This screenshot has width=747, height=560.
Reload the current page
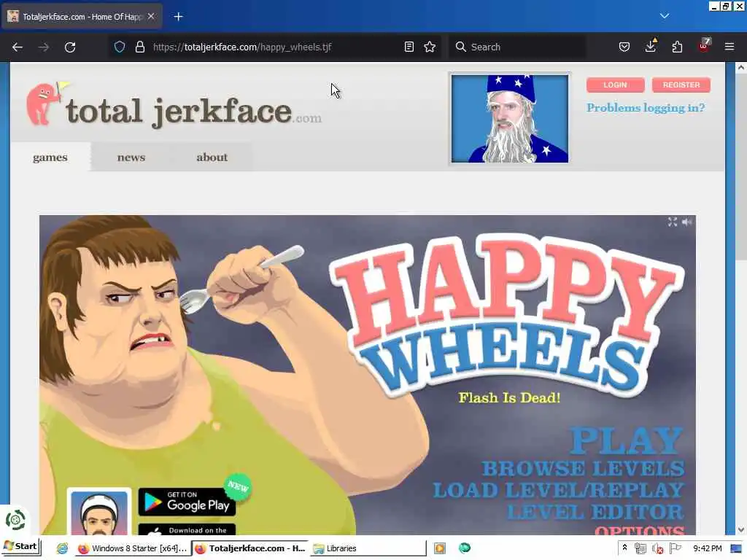[70, 47]
